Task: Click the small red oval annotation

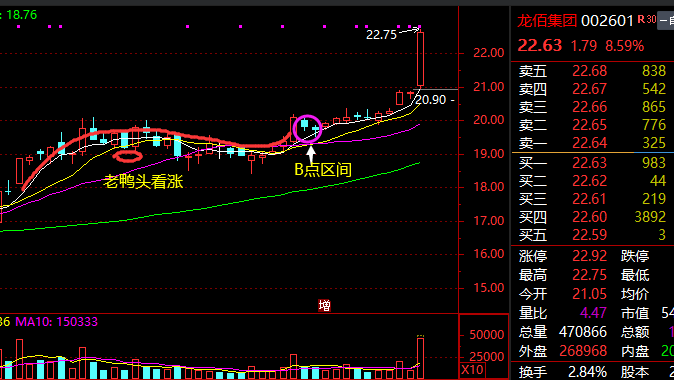Action: 128,156
